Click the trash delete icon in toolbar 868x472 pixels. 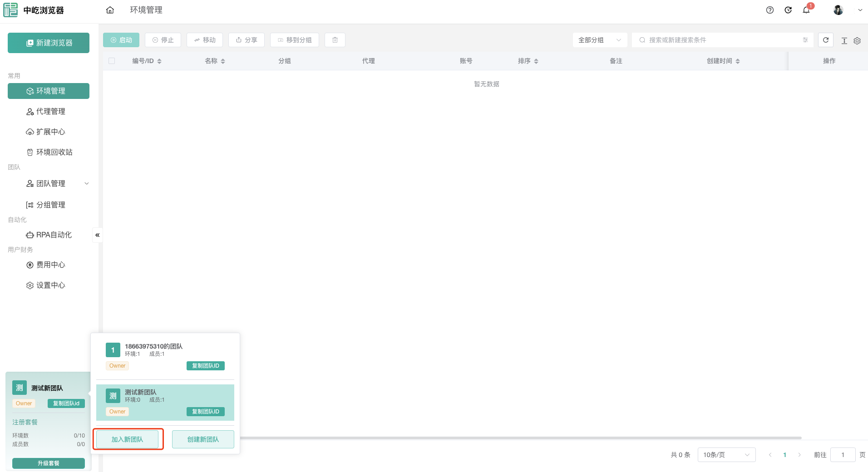(335, 40)
